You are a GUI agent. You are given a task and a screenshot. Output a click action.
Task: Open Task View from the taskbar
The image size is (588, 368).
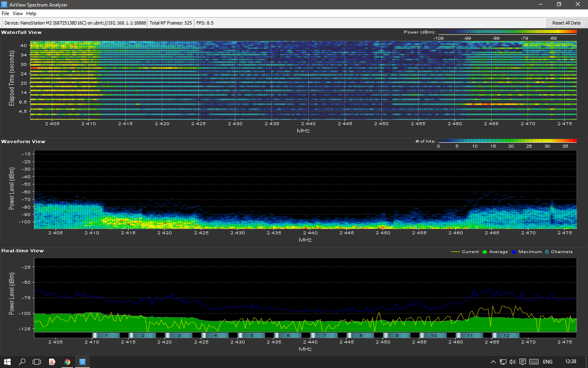point(37,362)
